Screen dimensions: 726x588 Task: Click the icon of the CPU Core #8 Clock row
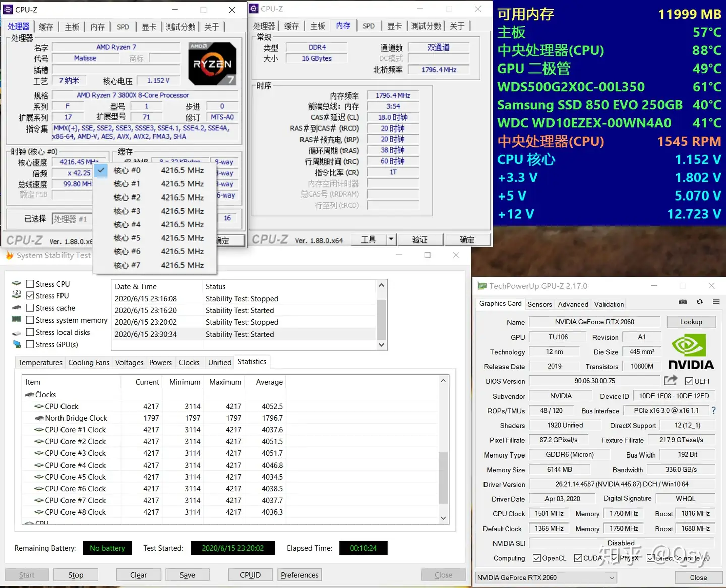click(39, 512)
